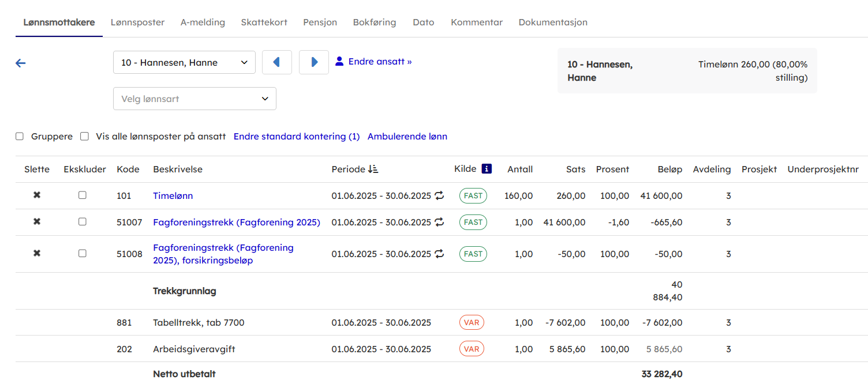Delete the Timelønn row with X
This screenshot has height=388, width=868.
click(37, 195)
